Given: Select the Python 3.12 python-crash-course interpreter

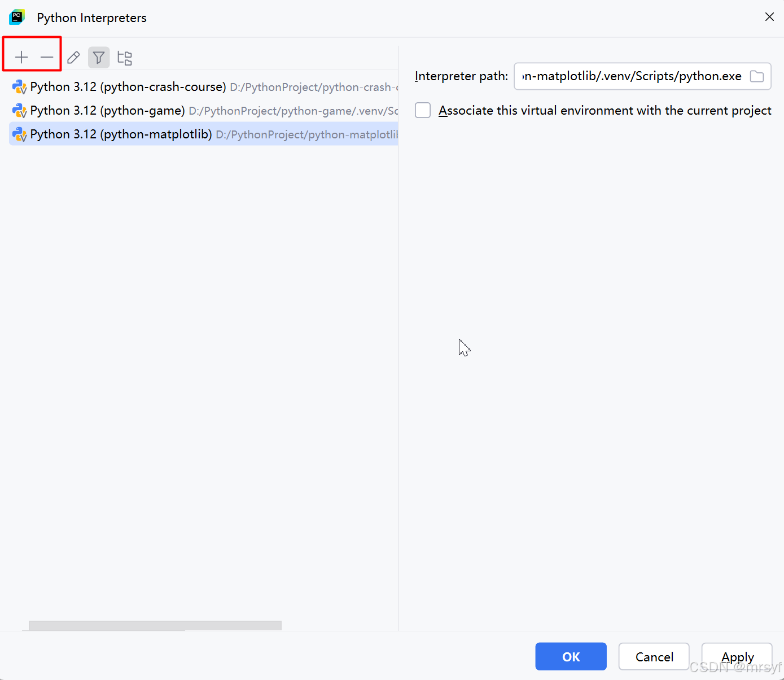Looking at the screenshot, I should coord(127,86).
